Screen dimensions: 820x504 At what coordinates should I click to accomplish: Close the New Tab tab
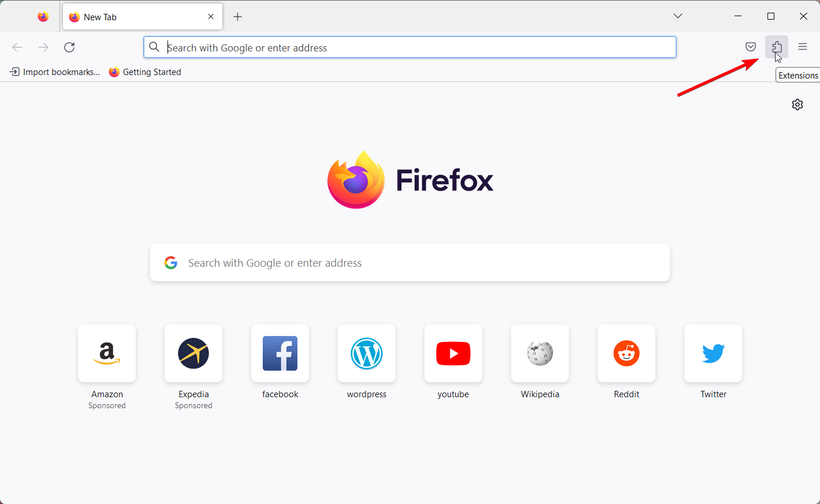tap(210, 16)
